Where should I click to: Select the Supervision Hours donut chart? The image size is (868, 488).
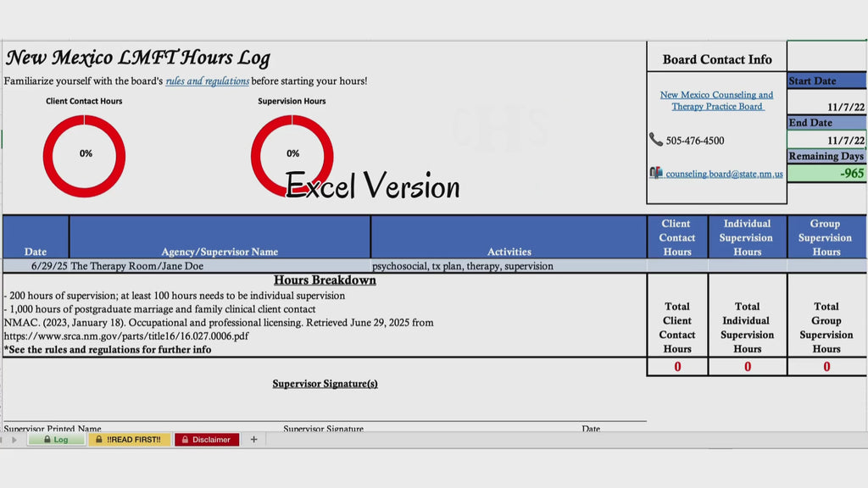pos(292,156)
